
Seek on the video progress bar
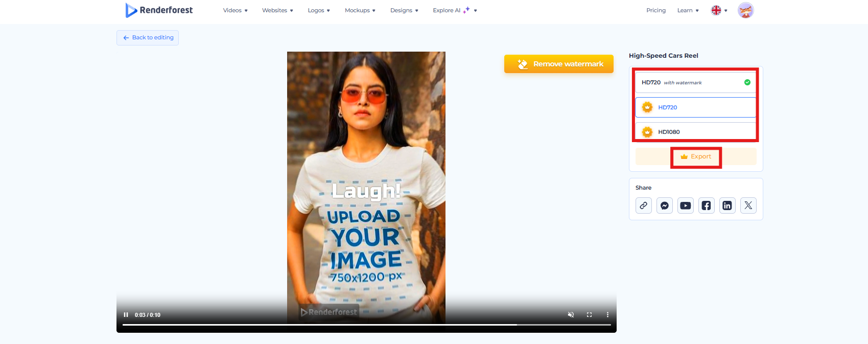point(367,325)
